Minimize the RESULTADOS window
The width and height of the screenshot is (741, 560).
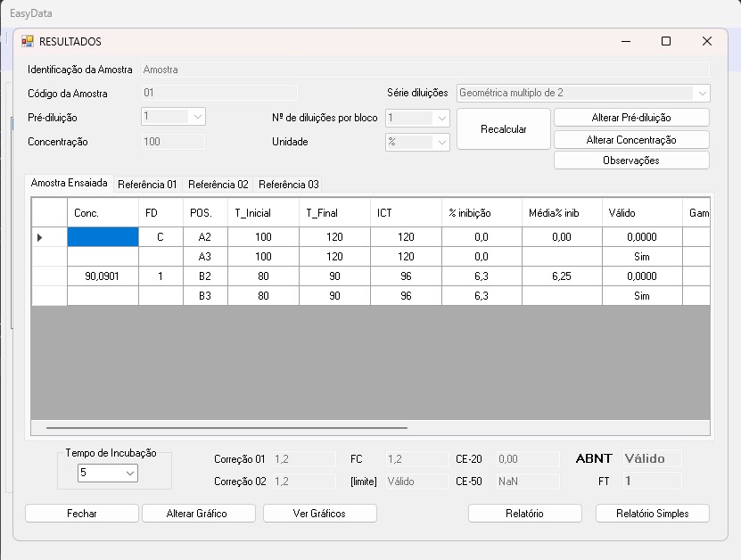coord(625,41)
